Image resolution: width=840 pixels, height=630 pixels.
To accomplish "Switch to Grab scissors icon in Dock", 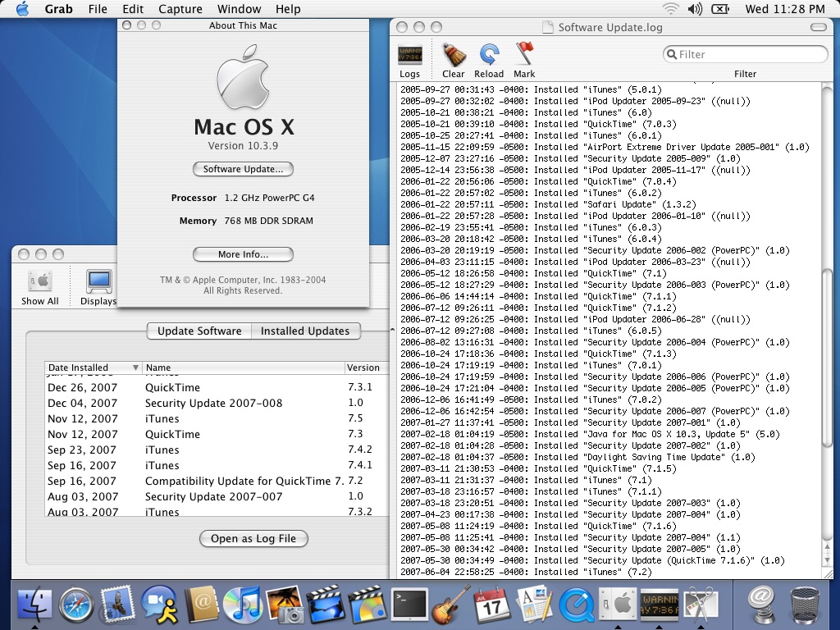I will click(700, 605).
